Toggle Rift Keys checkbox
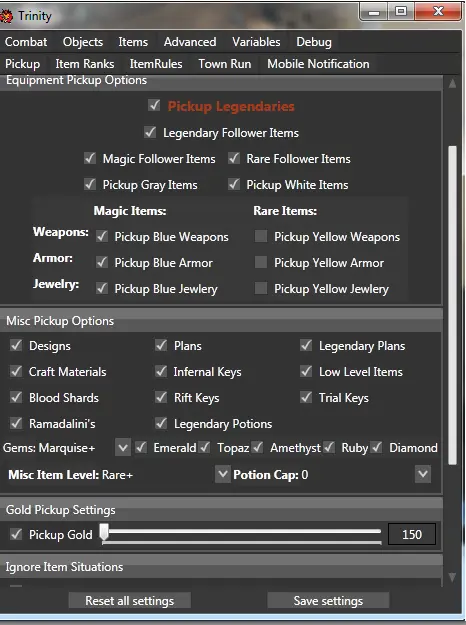Viewport: 466px width, 625px height. [x=161, y=397]
